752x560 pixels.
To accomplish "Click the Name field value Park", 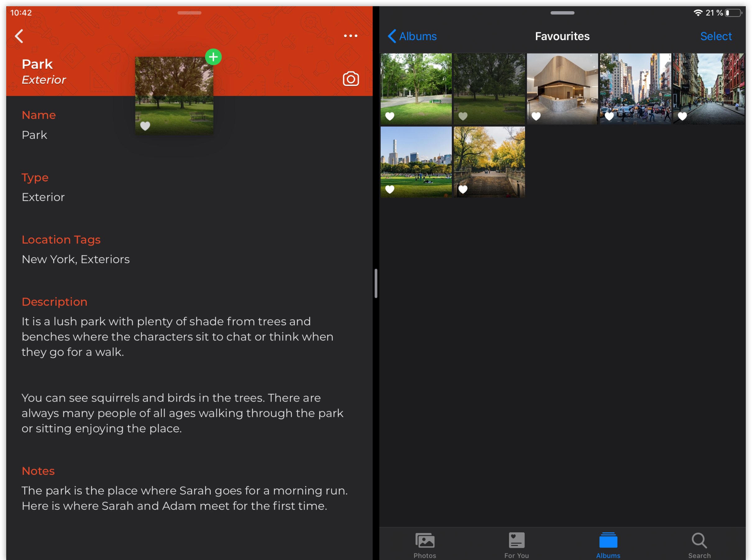I will point(34,135).
